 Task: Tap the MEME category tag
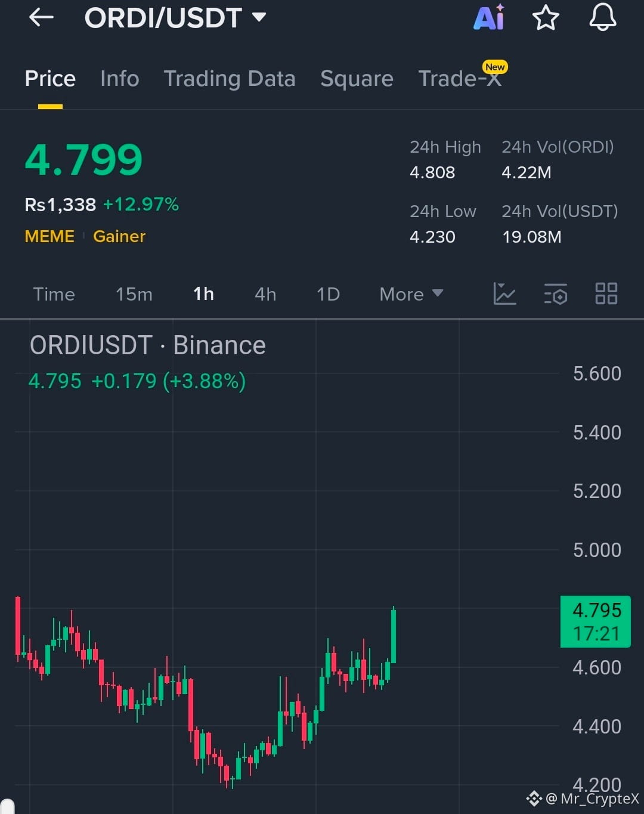49,236
